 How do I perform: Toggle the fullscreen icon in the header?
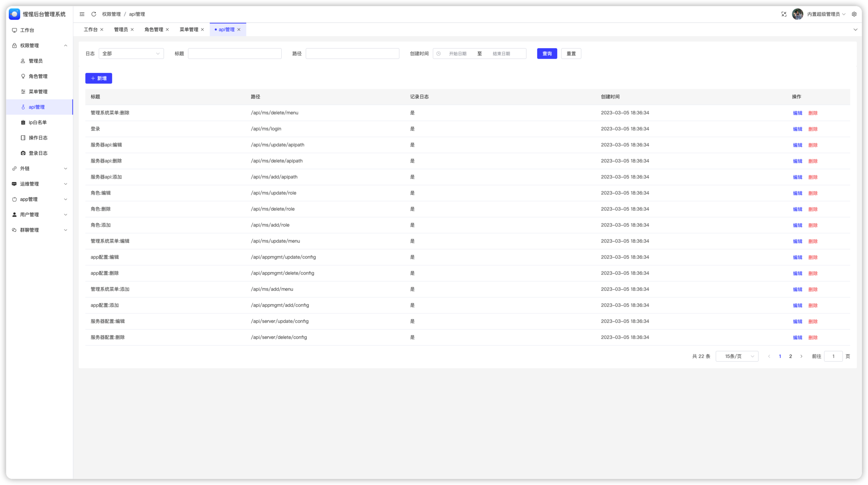[784, 14]
